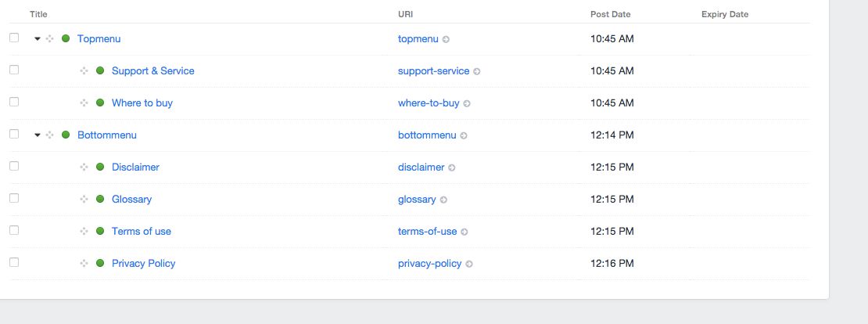This screenshot has height=324, width=868.
Task: Click the move handle beside Support & Service
Action: [x=84, y=71]
